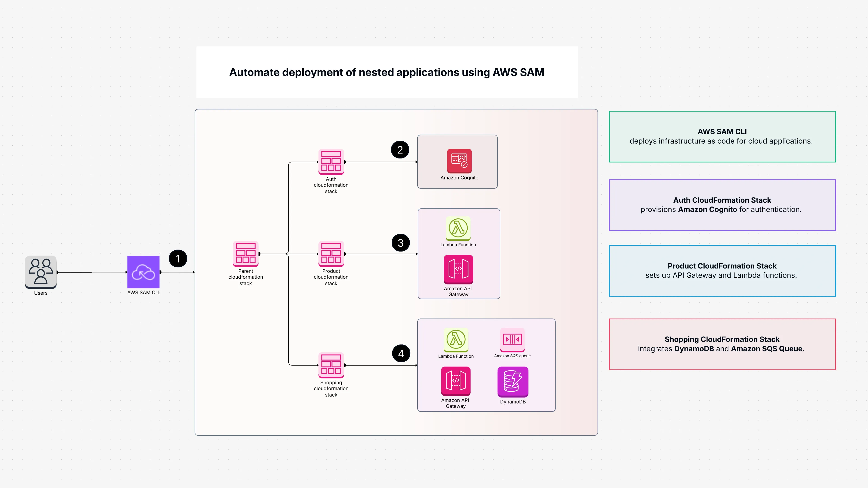The image size is (868, 488).
Task: Select the Amazon Cognito icon
Action: click(x=459, y=161)
